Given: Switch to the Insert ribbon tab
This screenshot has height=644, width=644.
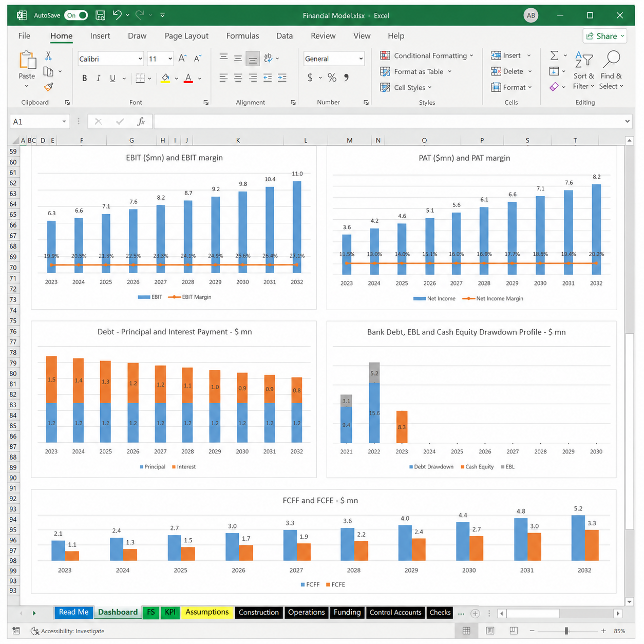Looking at the screenshot, I should (100, 36).
